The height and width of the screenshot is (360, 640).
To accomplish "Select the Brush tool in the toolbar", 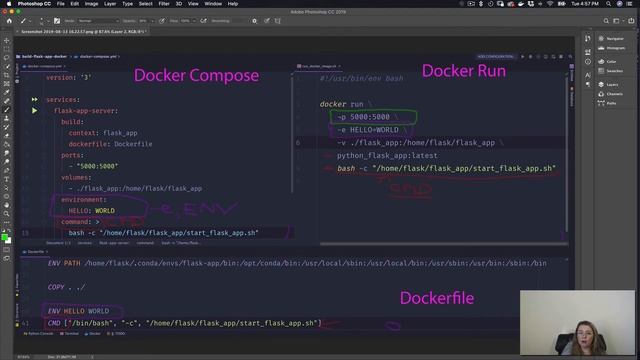I will click(7, 109).
